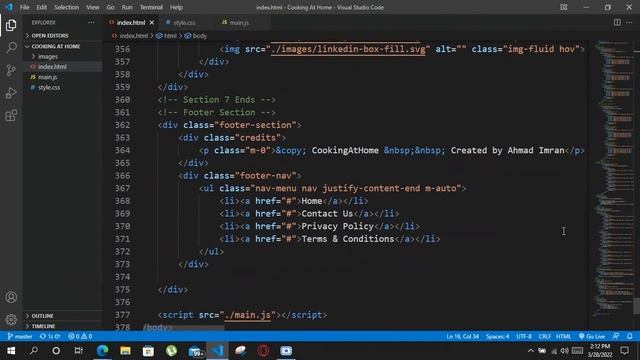Screen dimensions: 640x360
Task: Click line number 362 in the gutter
Action: pyautogui.click(x=122, y=125)
